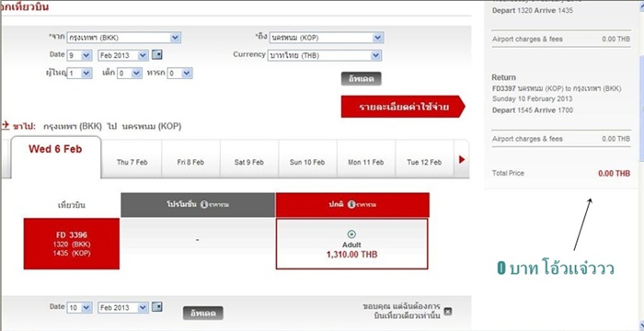Viewport: 644px width, 331px height.
Task: Click the Sunday 10 February 2013 text
Action: click(x=532, y=99)
